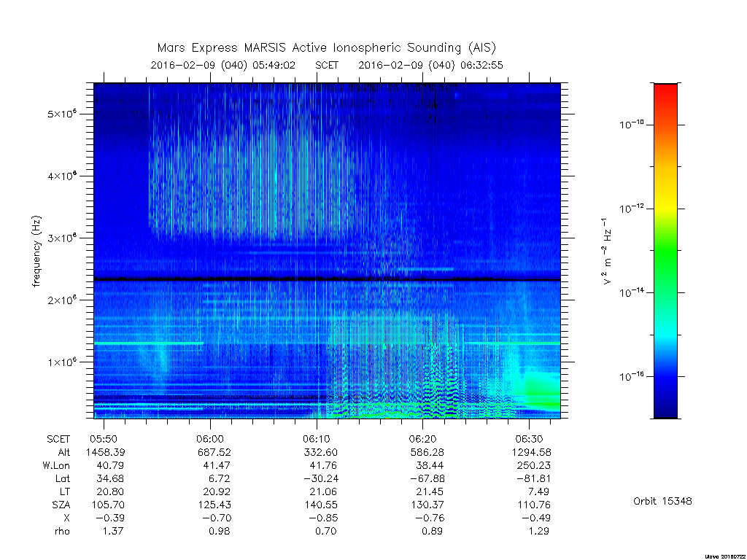Click the 06:20 SCET time tick label
747x560 pixels.
coord(422,439)
